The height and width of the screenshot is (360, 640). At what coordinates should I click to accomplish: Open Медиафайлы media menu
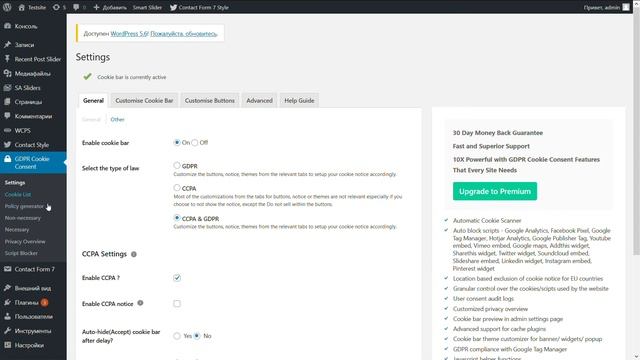[33, 73]
